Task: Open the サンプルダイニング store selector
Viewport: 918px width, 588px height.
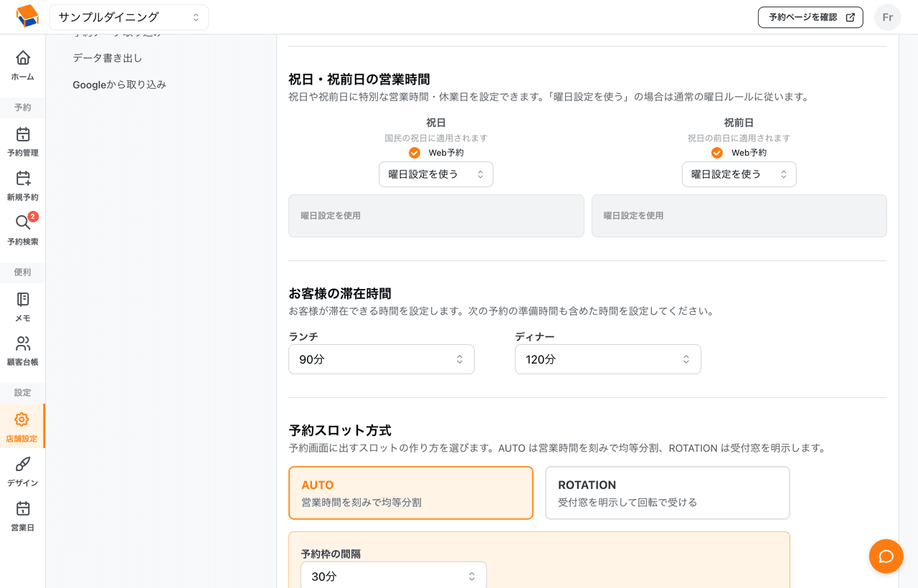Action: (x=129, y=17)
